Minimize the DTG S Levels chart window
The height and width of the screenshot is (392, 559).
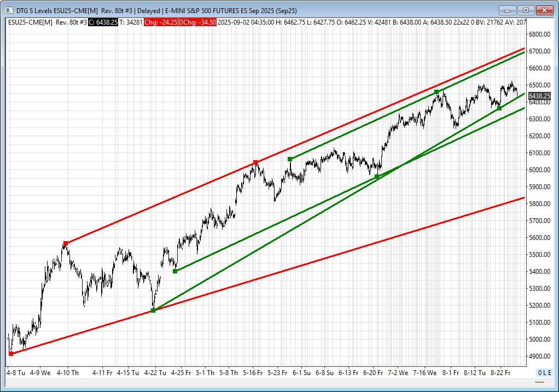507,10
